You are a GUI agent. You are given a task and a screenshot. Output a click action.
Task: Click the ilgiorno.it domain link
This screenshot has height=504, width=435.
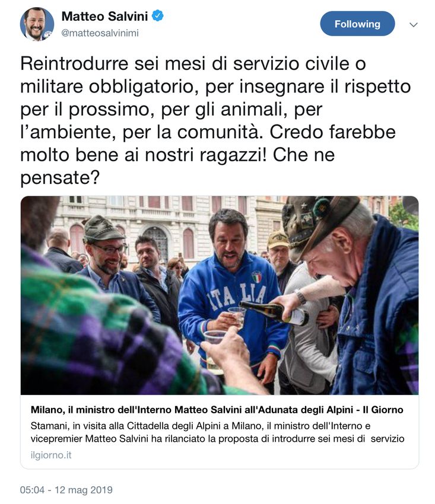[51, 455]
